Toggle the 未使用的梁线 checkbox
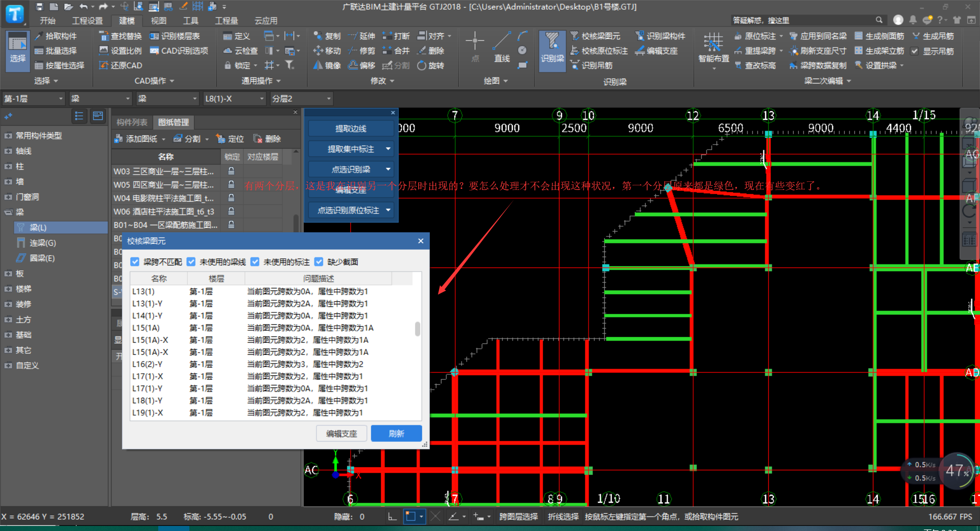 (x=191, y=262)
